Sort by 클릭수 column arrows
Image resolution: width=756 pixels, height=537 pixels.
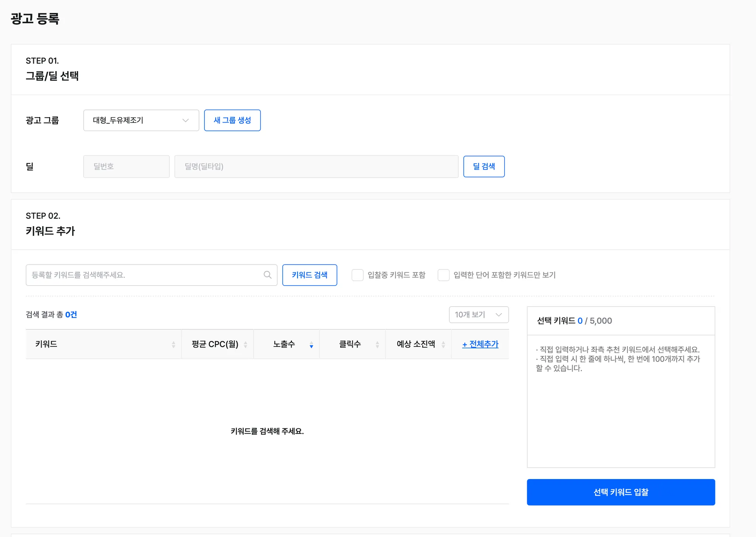coord(377,345)
